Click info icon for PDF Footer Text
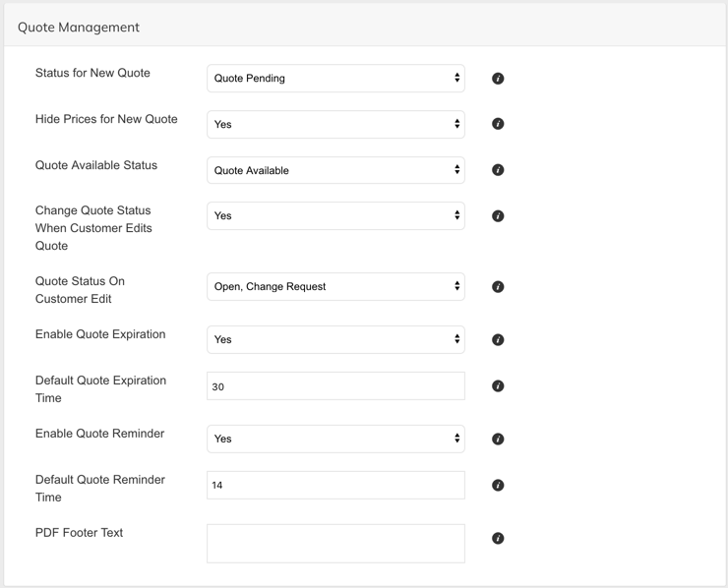The image size is (728, 588). (x=498, y=538)
